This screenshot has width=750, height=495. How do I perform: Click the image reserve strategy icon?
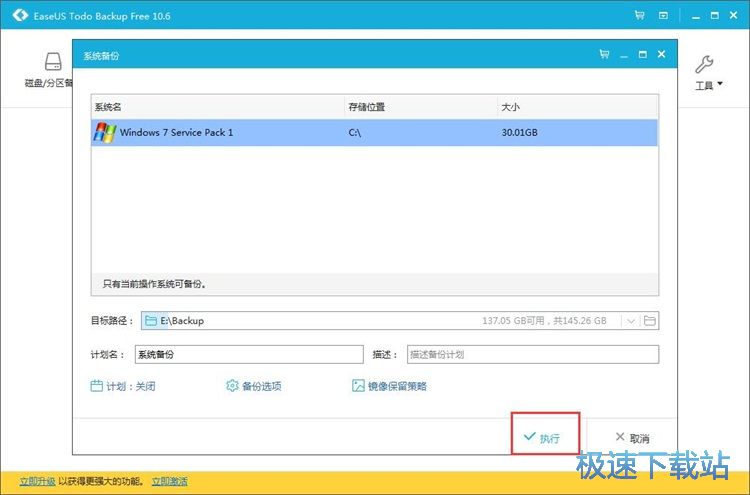(358, 385)
